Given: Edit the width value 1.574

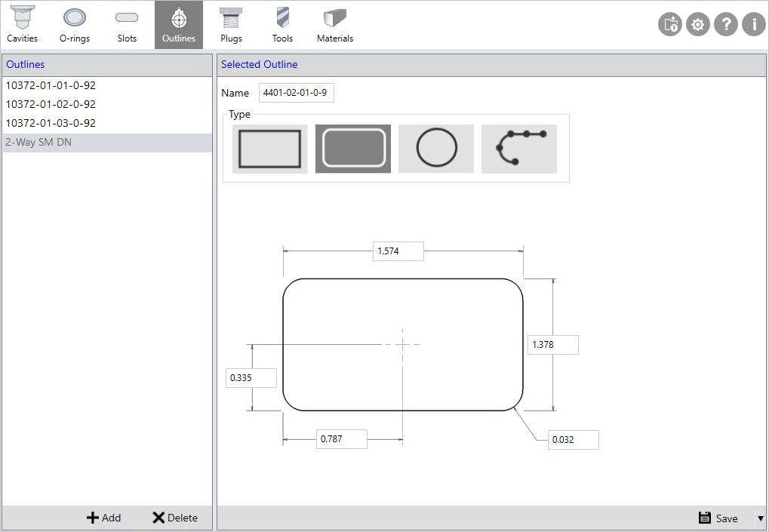Looking at the screenshot, I should tap(398, 251).
